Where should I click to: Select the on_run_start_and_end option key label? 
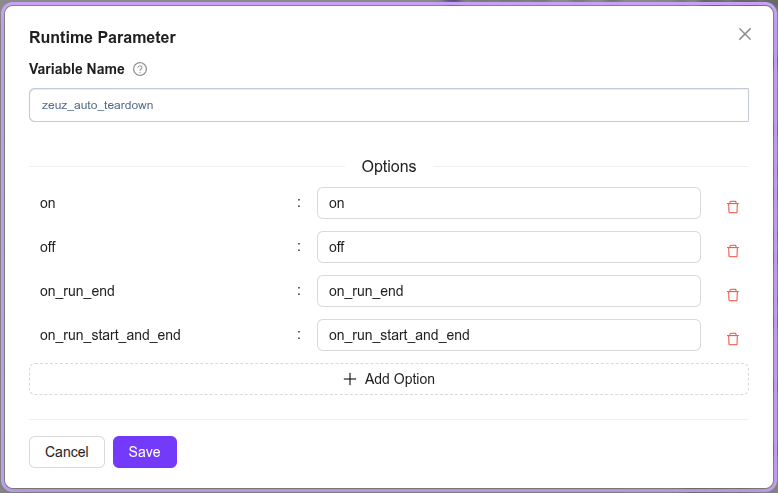tap(110, 335)
